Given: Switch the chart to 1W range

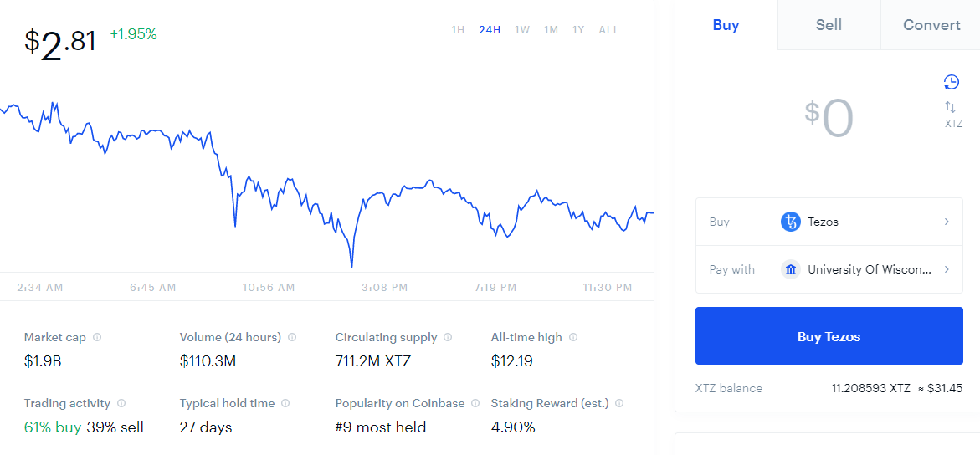Looking at the screenshot, I should (522, 29).
